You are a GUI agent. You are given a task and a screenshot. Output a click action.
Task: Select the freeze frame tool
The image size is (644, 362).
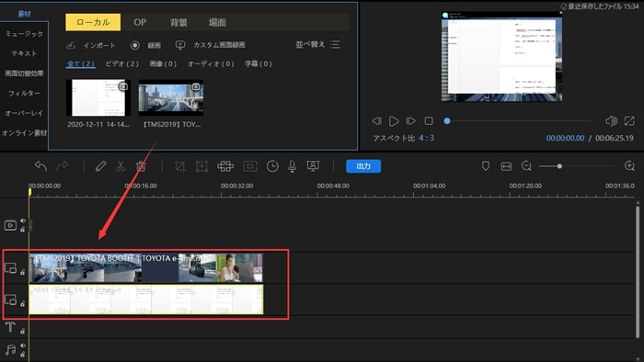point(249,166)
